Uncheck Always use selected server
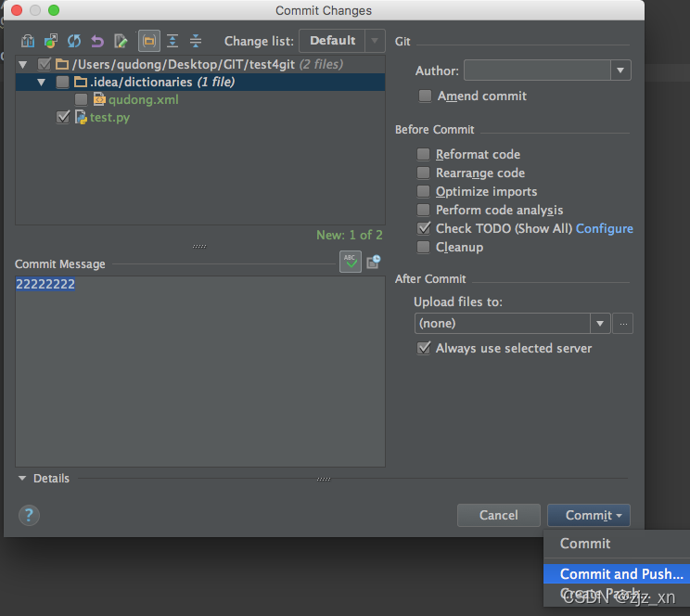The height and width of the screenshot is (616, 690). point(424,348)
